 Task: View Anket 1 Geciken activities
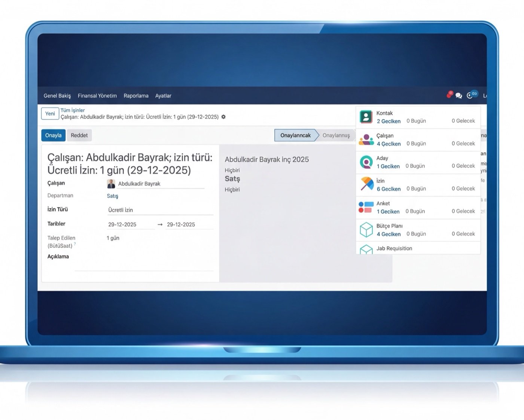pyautogui.click(x=388, y=212)
